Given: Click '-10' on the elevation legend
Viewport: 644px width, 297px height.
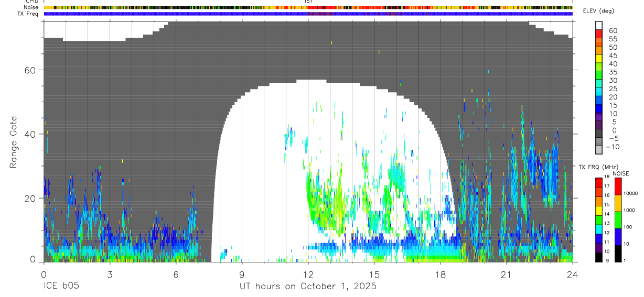Looking at the screenshot, I should coord(613,147).
